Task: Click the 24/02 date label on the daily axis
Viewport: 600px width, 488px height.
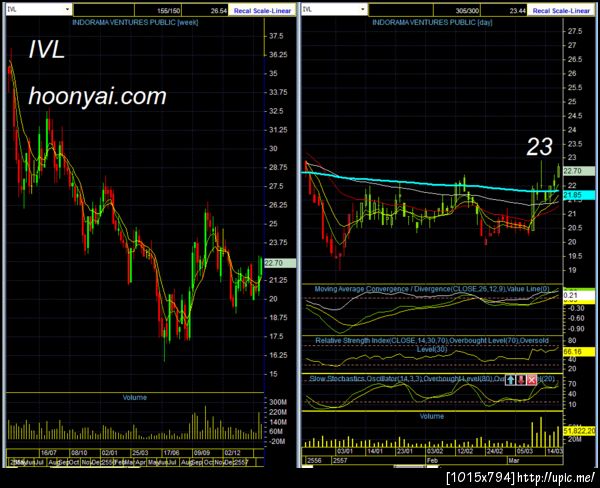Action: tap(494, 451)
